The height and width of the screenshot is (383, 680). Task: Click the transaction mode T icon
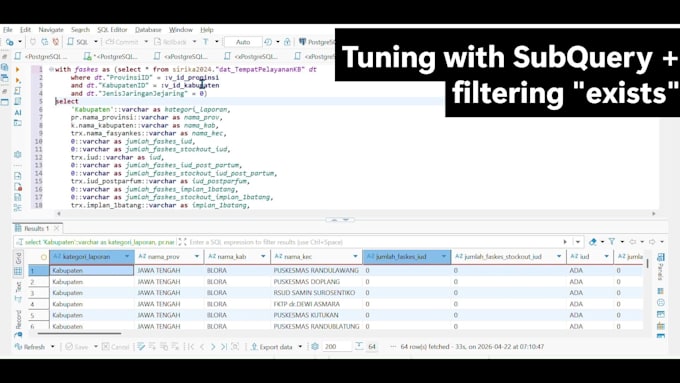pos(206,42)
